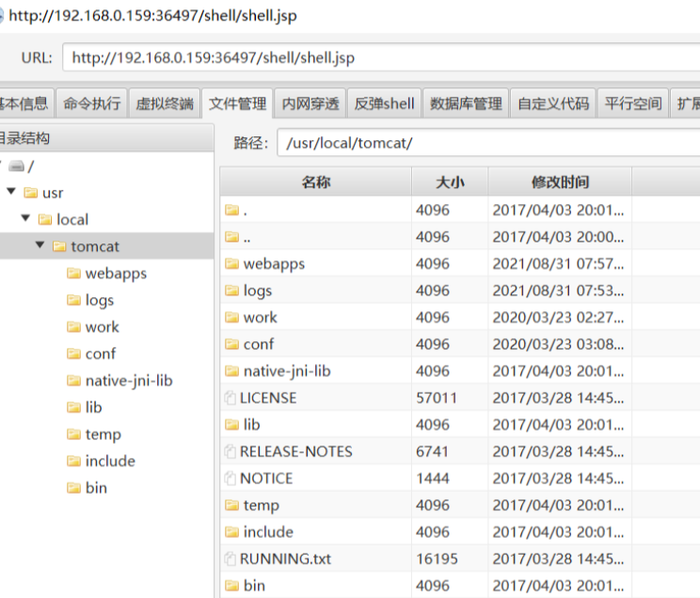Collapse the local directory node
This screenshot has width=700, height=598.
tap(26, 219)
